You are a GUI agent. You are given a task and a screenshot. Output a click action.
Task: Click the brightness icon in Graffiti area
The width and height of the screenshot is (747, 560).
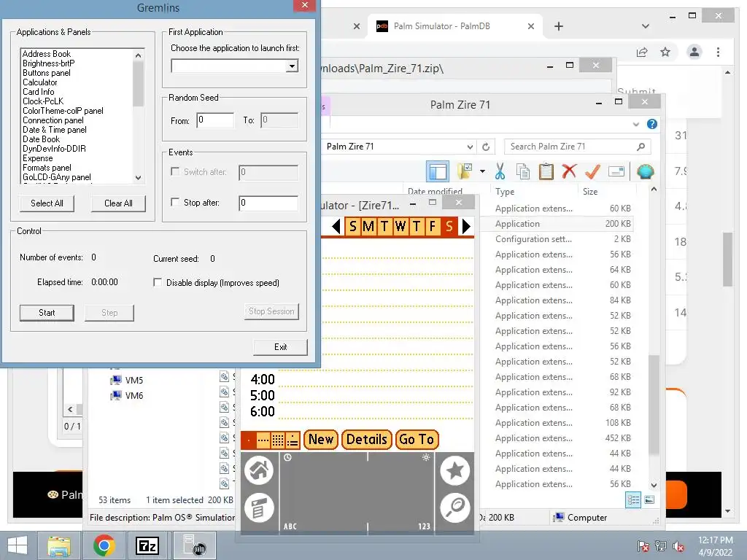(x=426, y=457)
